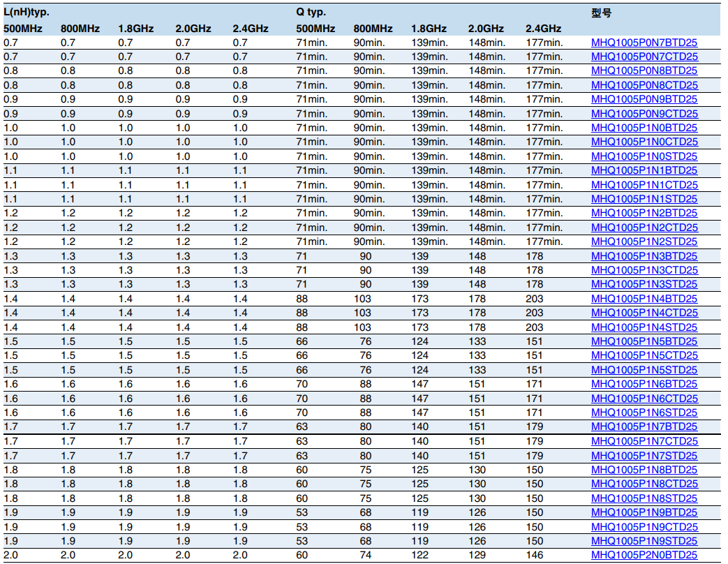The height and width of the screenshot is (564, 728).
Task: Open the MHQ1005P0N7BTD25 part link
Action: coord(644,43)
